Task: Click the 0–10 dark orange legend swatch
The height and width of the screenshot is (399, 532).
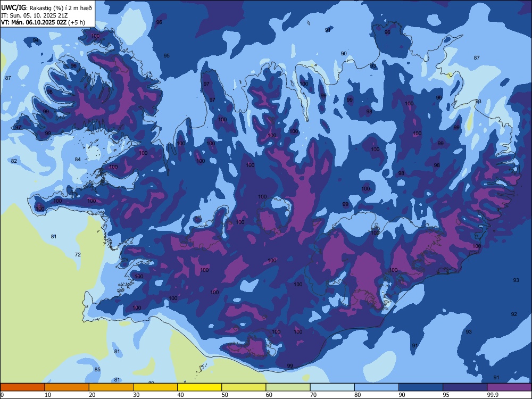Action: [22, 387]
